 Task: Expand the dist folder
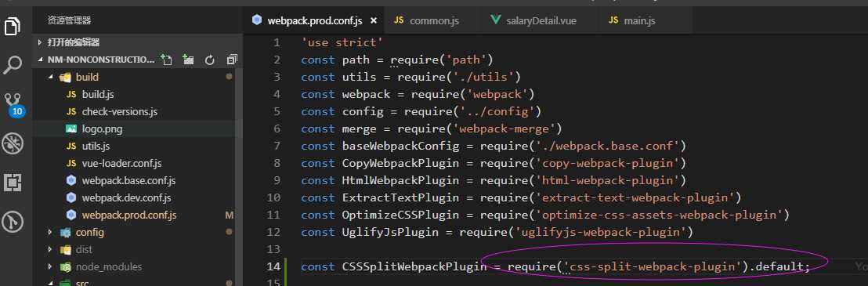point(84,249)
